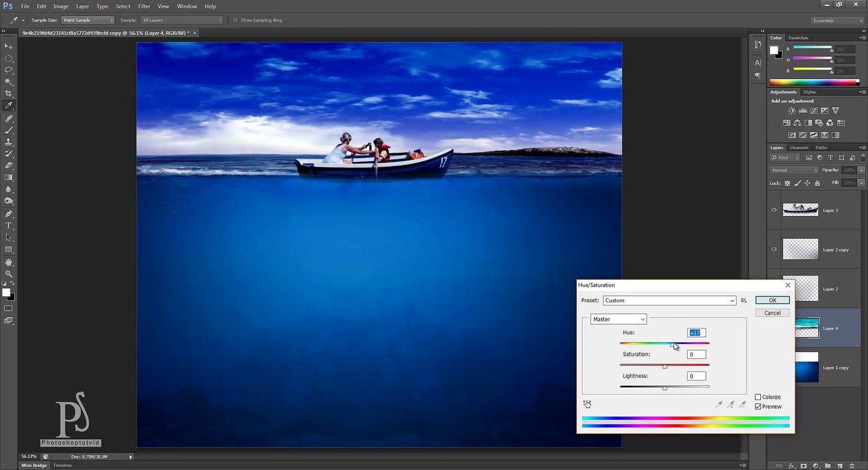
Task: Open the Mini Bridge tab
Action: point(34,465)
